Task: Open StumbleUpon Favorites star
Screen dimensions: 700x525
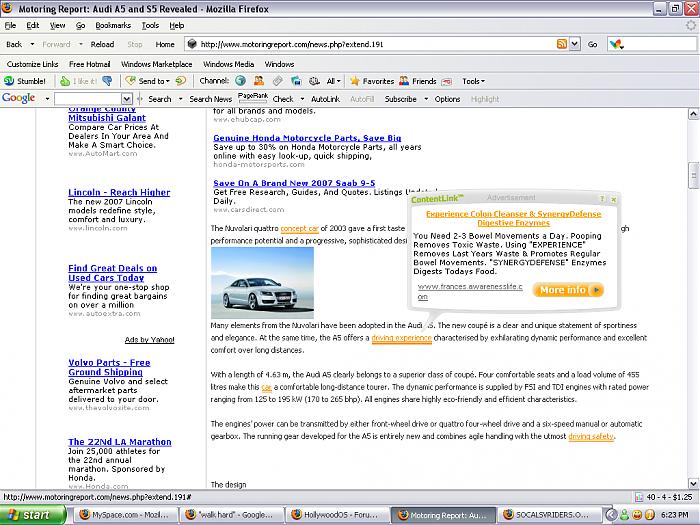Action: click(x=355, y=81)
